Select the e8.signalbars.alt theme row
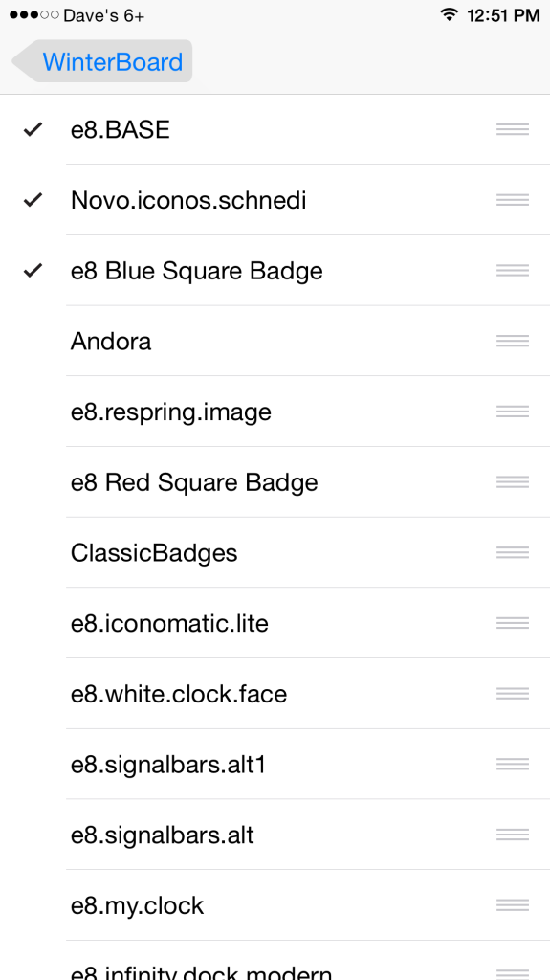This screenshot has width=550, height=980. point(275,835)
